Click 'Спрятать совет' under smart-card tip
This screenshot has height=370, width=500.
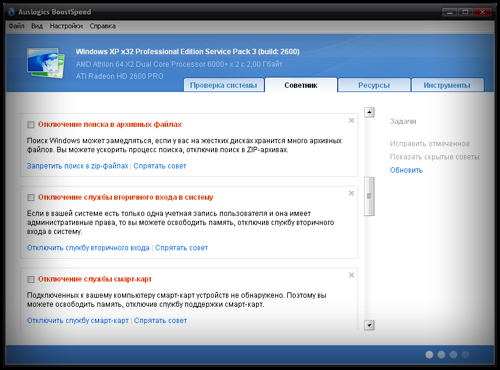(x=160, y=321)
